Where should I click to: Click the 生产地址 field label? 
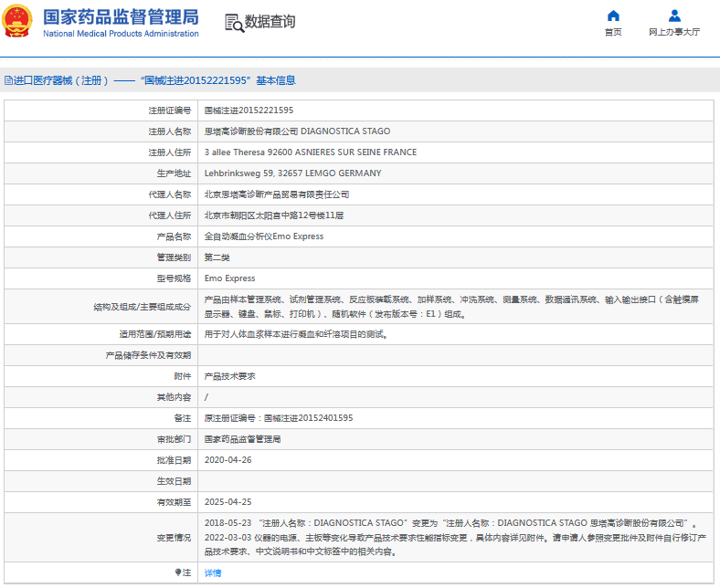(174, 173)
